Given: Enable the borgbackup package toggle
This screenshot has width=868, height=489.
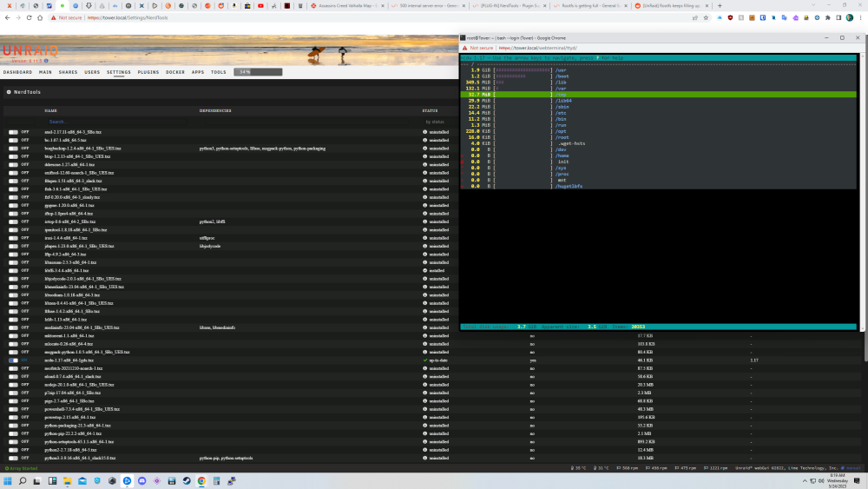Looking at the screenshot, I should tap(13, 149).
